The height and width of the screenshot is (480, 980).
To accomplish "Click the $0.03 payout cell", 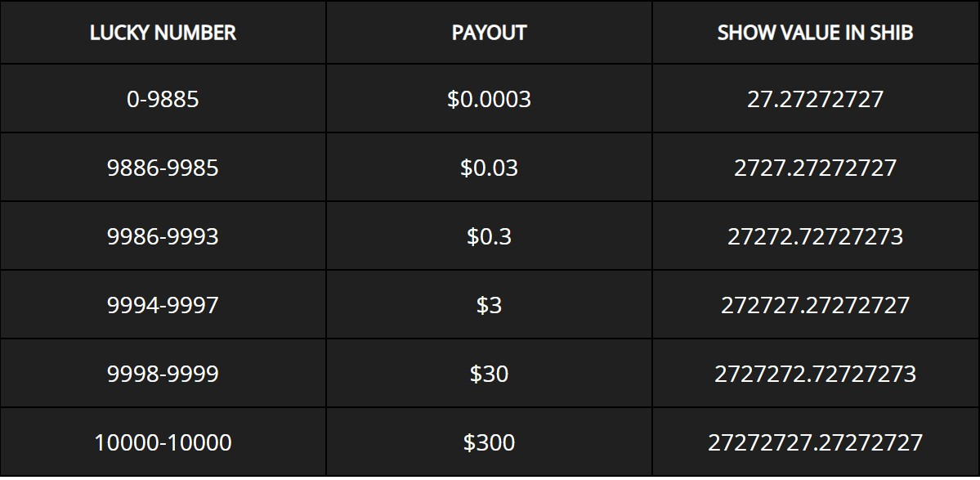I will [x=489, y=168].
